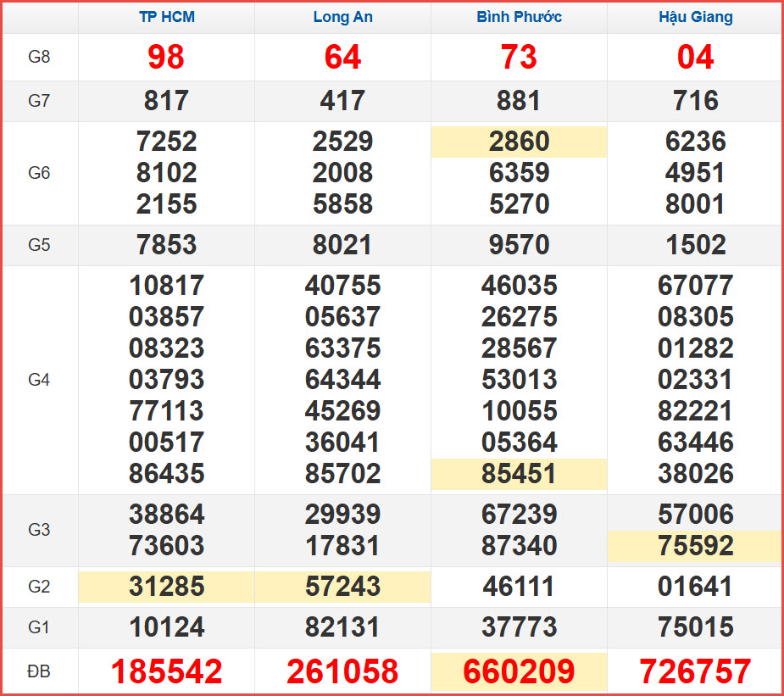Select highlighted G2 number 57243

tap(342, 587)
